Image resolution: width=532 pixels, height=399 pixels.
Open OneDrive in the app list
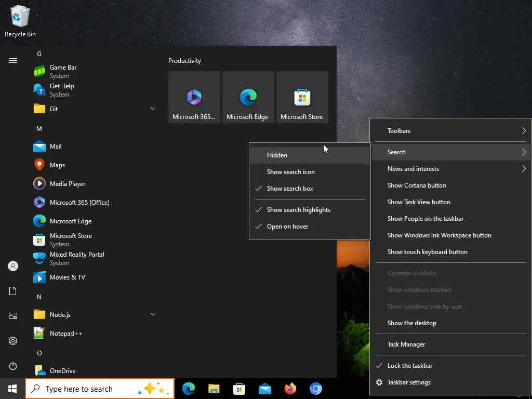(x=94, y=371)
